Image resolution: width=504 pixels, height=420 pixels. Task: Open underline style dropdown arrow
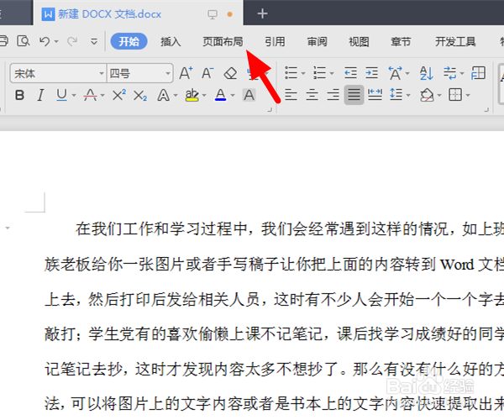coord(74,96)
